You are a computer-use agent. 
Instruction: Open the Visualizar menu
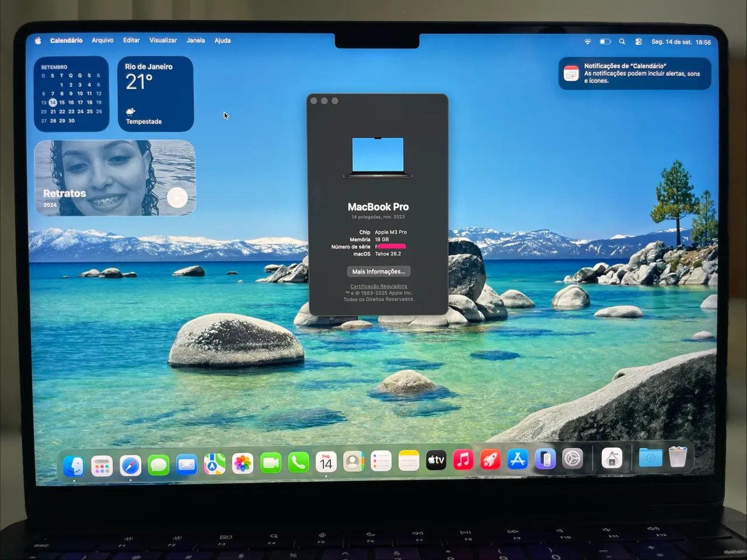(x=163, y=40)
